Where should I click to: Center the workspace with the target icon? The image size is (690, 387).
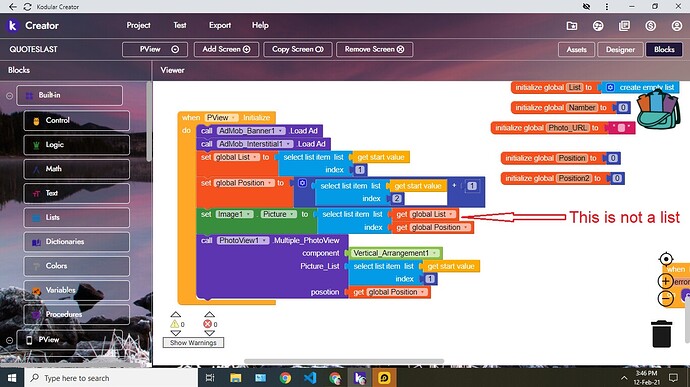pyautogui.click(x=666, y=259)
